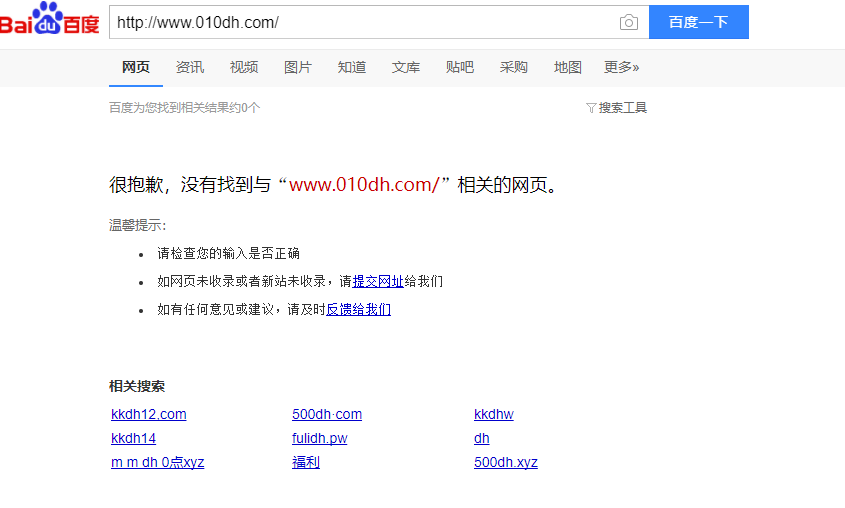
Task: Click the 百度一下 search button
Action: click(x=698, y=22)
